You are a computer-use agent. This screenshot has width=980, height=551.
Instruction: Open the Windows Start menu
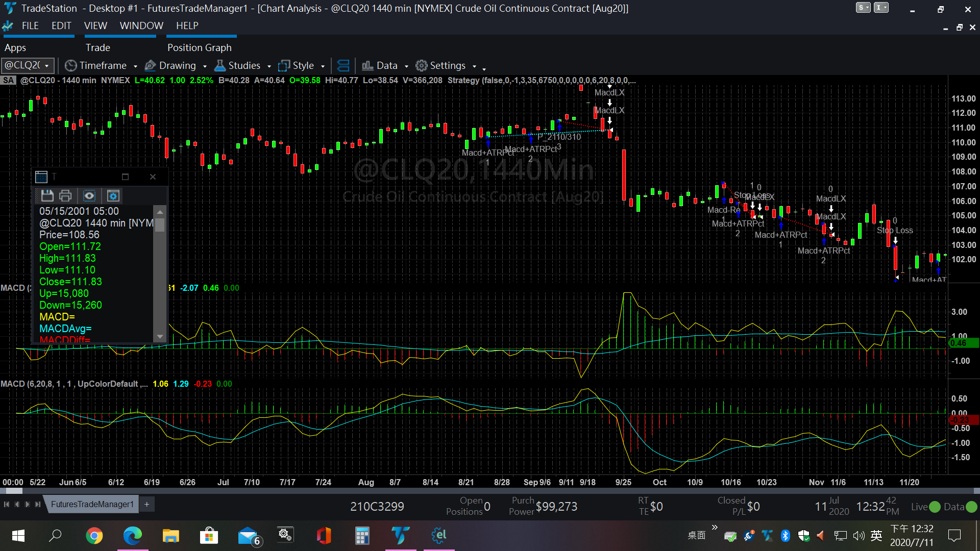pyautogui.click(x=18, y=536)
